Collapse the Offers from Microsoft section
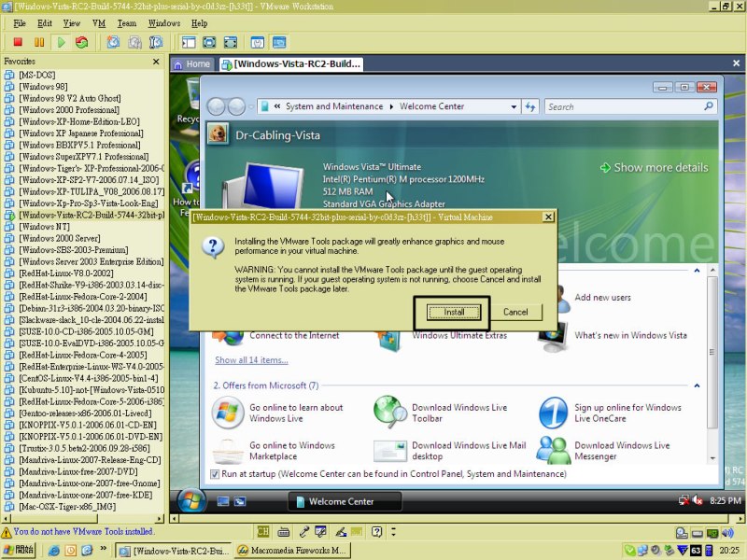The image size is (747, 560). [x=697, y=385]
